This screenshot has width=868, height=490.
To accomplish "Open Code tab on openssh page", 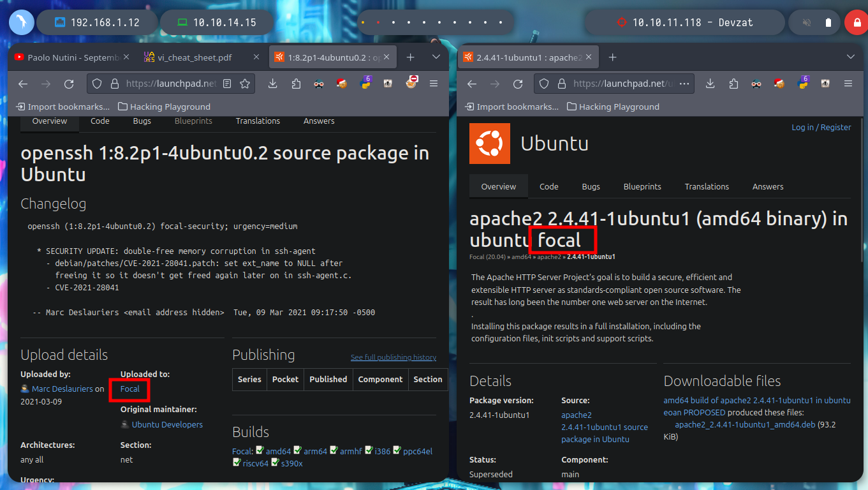I will tap(100, 121).
